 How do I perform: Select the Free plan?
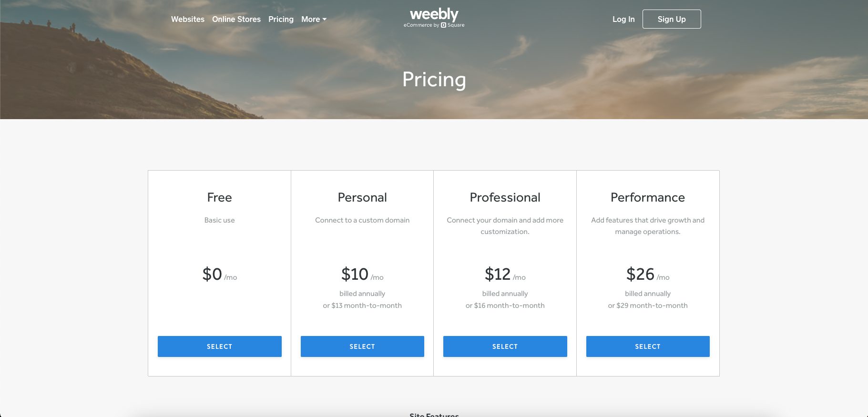[219, 346]
